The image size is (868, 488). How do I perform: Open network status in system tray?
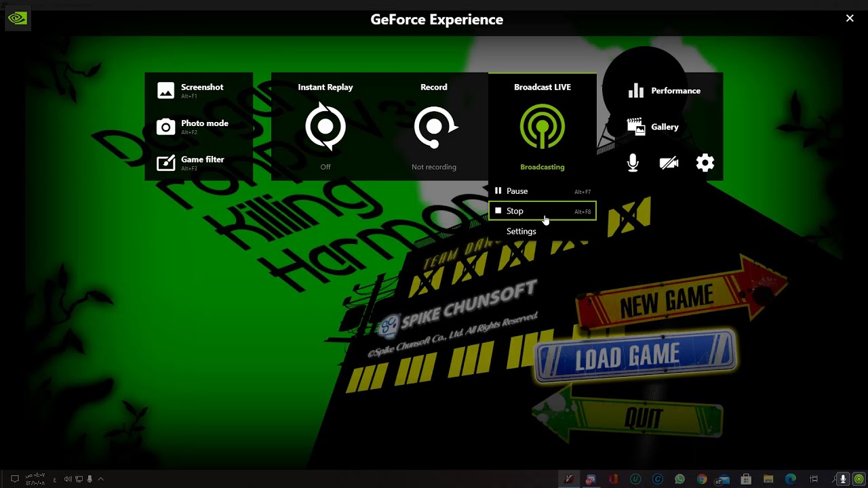[x=79, y=479]
